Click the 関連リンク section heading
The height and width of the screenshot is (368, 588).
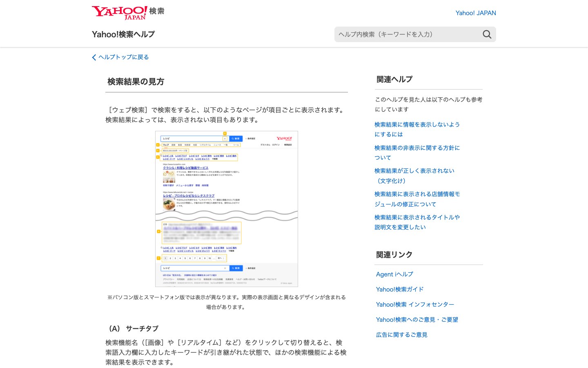(x=394, y=255)
